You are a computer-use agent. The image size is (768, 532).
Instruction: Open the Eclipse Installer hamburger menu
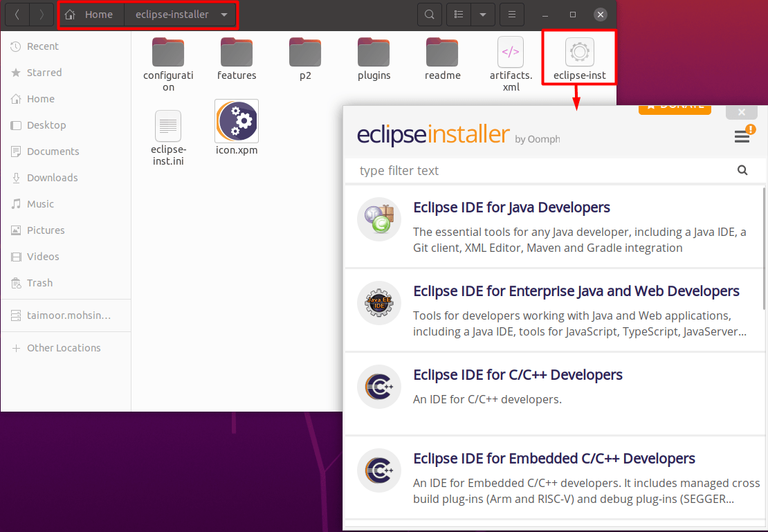coord(742,137)
